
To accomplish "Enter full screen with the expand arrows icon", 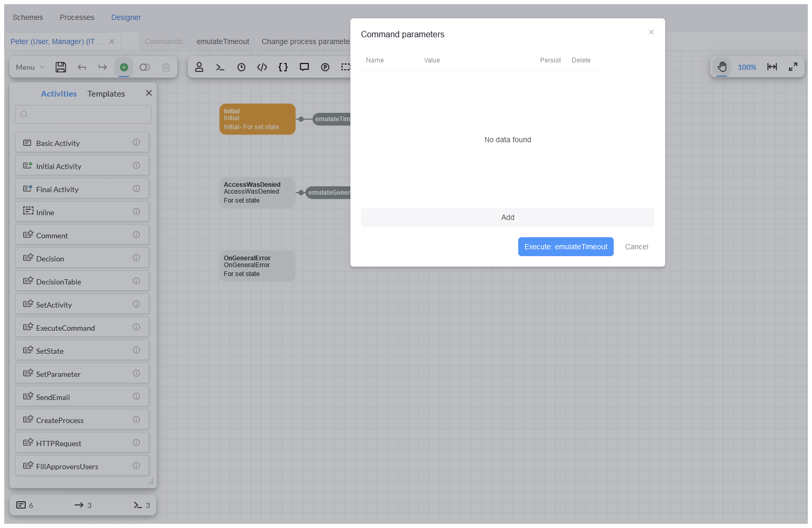I will pos(793,67).
